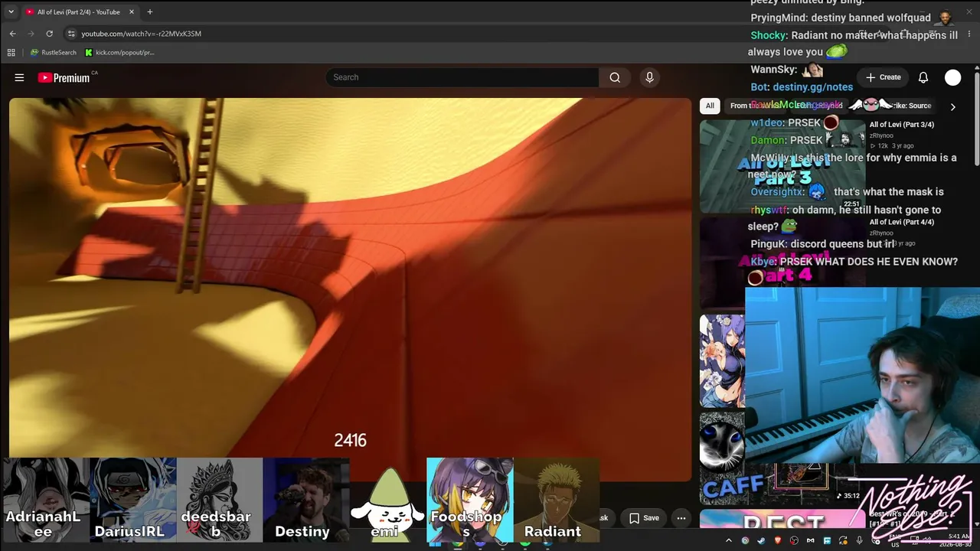Click chat username Shocky
Viewport: 980px width, 551px height.
768,35
